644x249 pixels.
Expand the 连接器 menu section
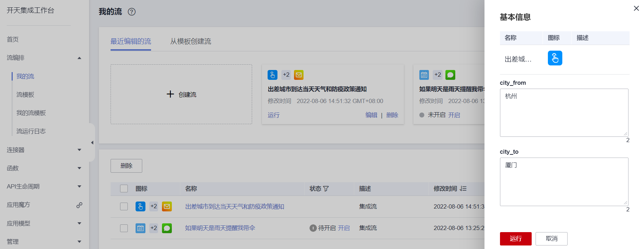click(x=79, y=150)
